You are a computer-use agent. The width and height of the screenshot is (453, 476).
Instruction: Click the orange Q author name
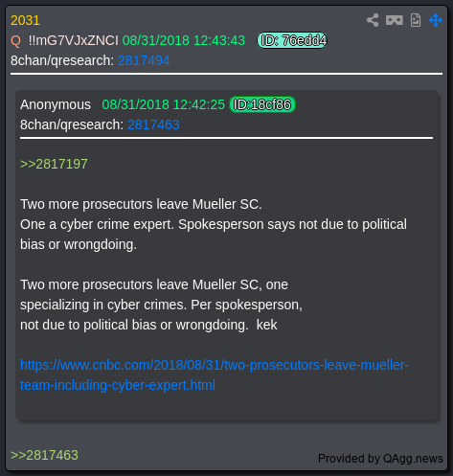pos(15,41)
